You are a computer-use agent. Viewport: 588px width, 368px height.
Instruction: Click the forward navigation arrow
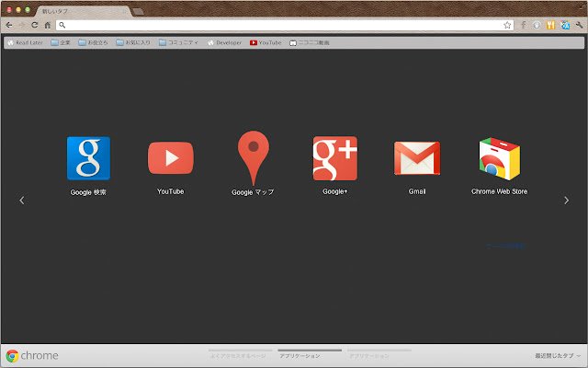click(x=22, y=25)
